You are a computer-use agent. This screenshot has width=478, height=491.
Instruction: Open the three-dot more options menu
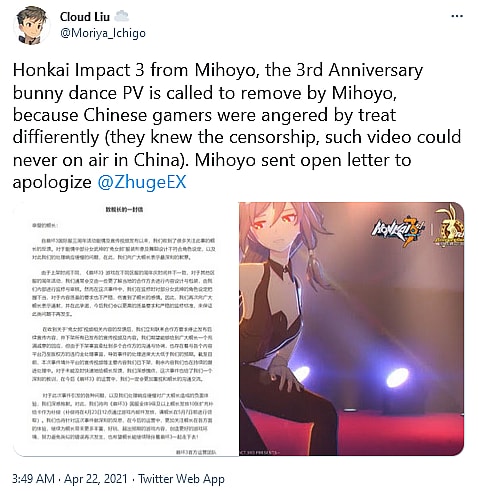click(x=457, y=16)
